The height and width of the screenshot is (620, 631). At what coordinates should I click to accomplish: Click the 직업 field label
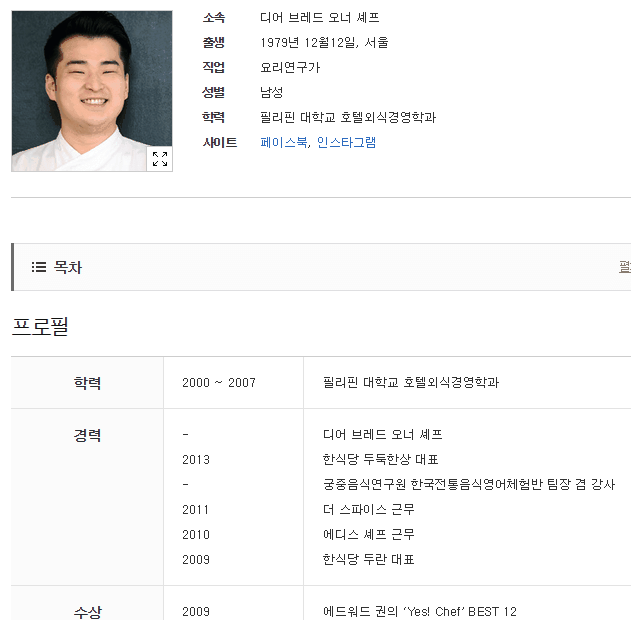click(214, 67)
